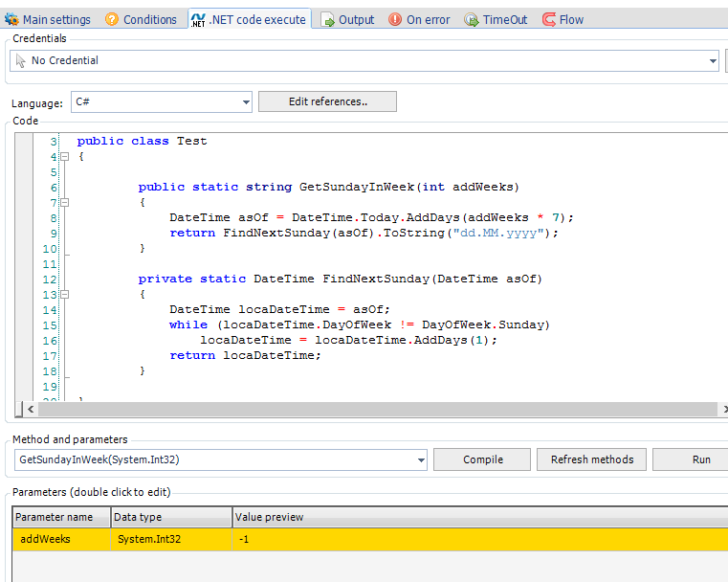Click the Refresh methods button
Viewport: 728px width, 582px height.
click(x=591, y=459)
